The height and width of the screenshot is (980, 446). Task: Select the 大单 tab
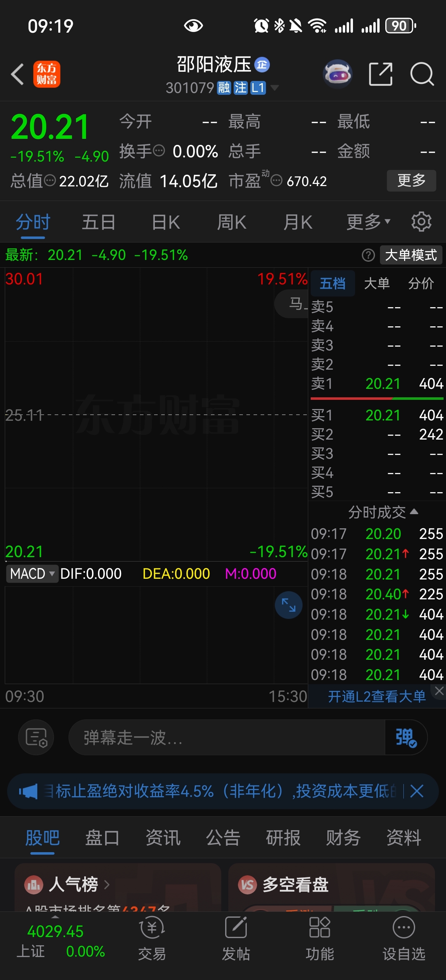click(x=377, y=283)
